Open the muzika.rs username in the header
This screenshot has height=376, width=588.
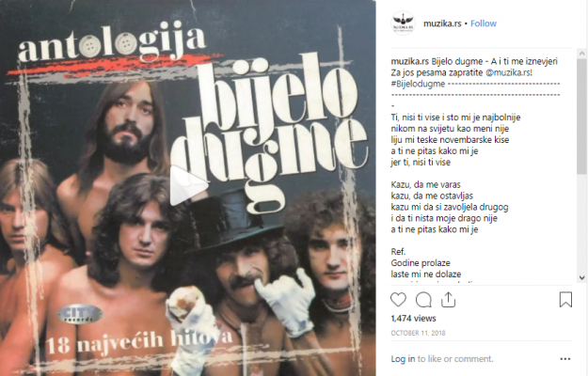pos(442,23)
